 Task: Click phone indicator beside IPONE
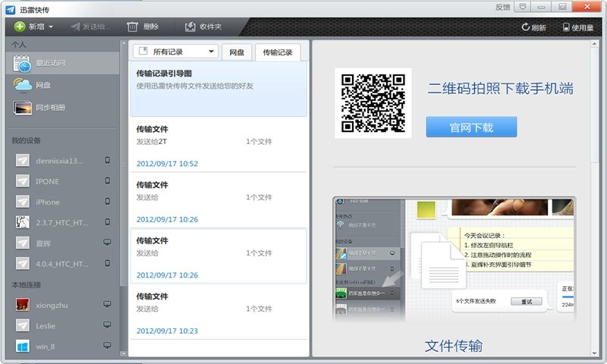pos(108,180)
